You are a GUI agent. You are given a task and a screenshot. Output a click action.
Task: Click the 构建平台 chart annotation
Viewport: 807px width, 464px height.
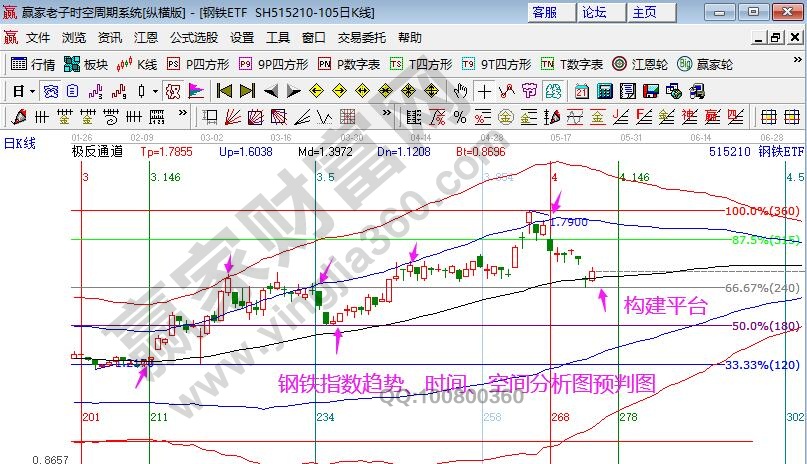click(665, 306)
